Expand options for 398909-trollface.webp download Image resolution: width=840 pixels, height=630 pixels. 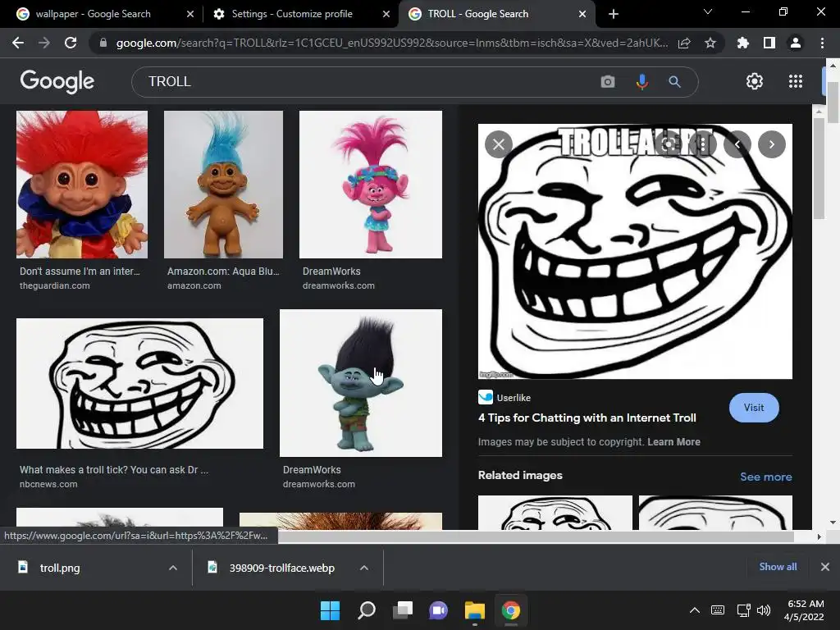coord(364,568)
